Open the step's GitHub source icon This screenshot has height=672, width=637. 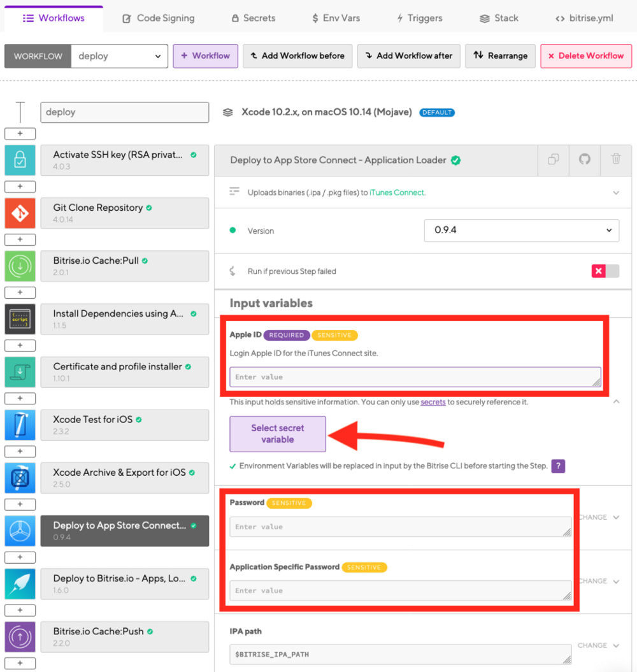pos(585,159)
